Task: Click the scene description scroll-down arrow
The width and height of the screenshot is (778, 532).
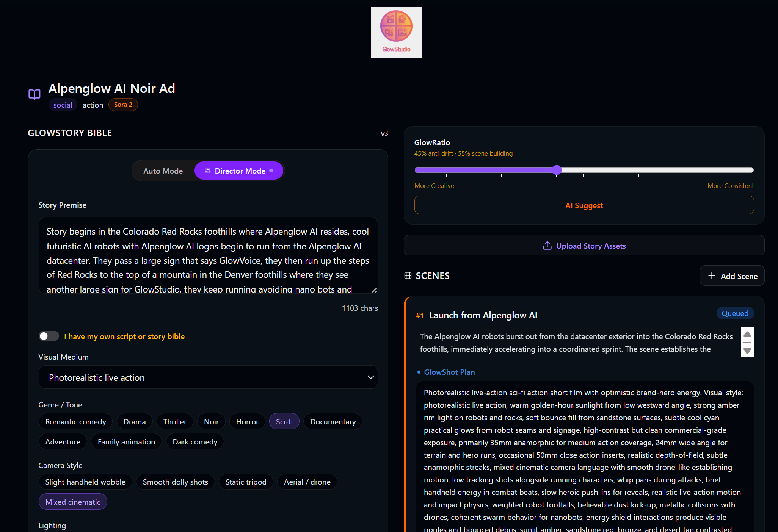Action: click(747, 351)
